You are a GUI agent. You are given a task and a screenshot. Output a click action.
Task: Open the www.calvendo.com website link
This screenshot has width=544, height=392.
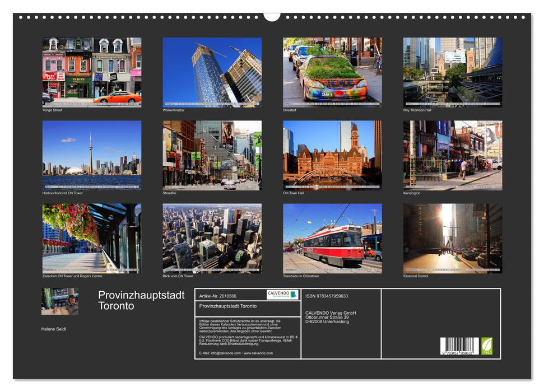point(258,353)
